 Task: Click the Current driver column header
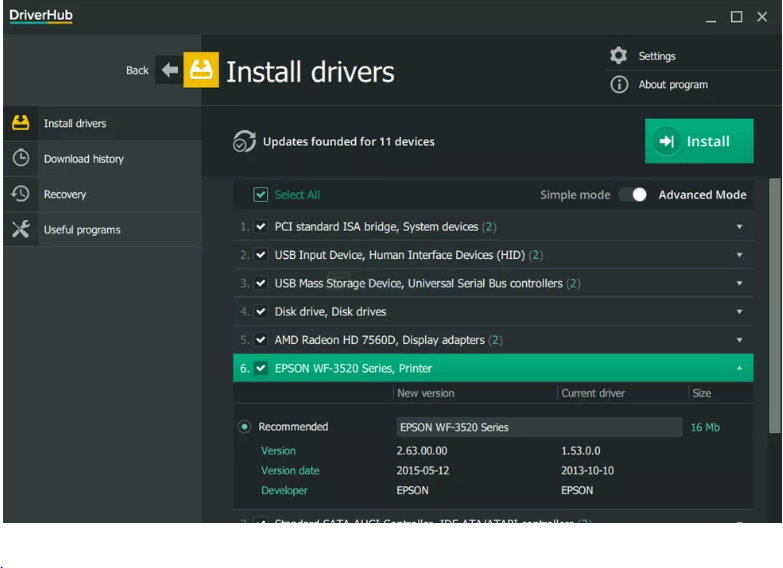click(593, 393)
